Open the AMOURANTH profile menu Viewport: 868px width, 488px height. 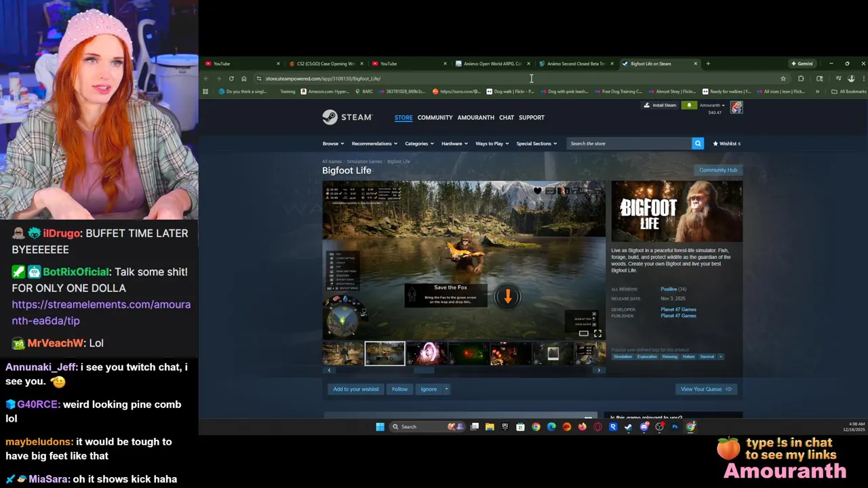[475, 117]
